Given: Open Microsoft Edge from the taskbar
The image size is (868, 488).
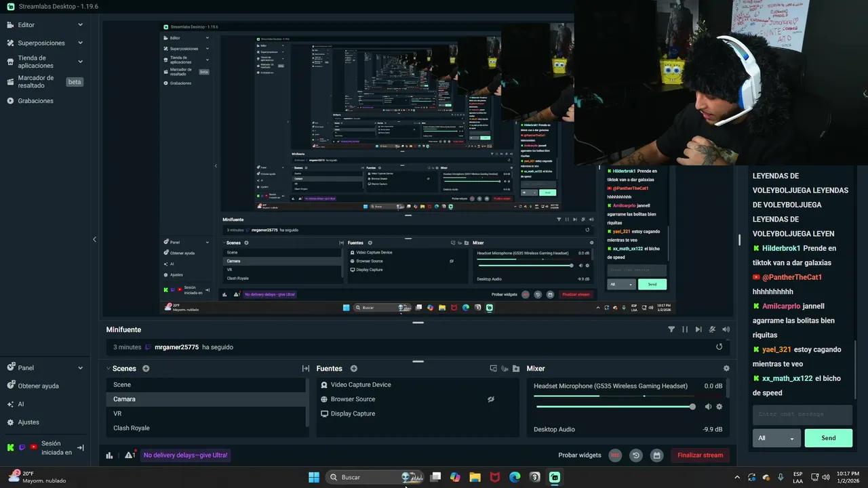Looking at the screenshot, I should point(515,477).
